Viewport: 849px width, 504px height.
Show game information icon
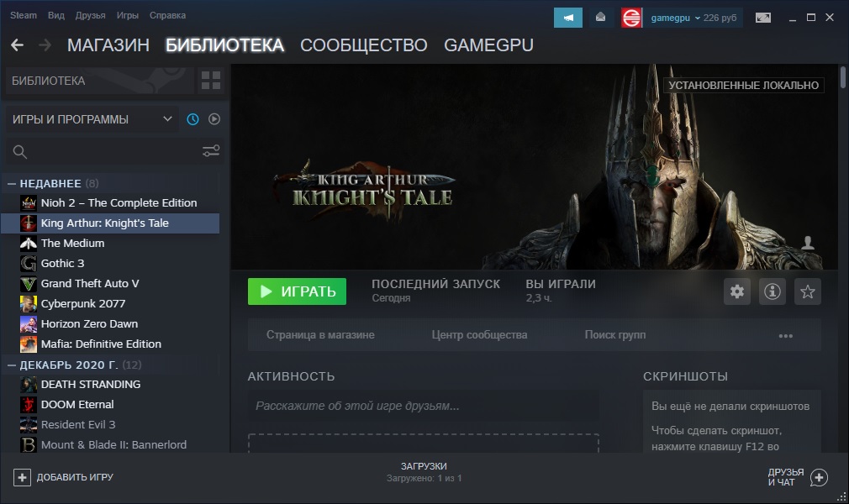[773, 291]
